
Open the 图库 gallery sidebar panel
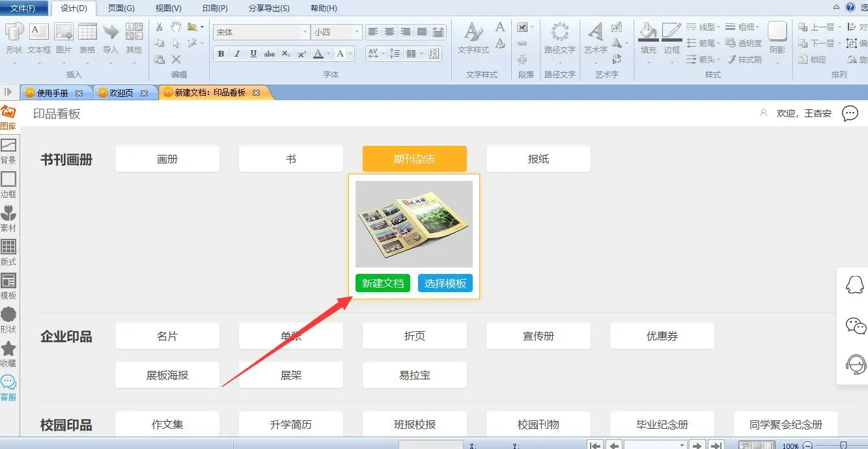pyautogui.click(x=8, y=118)
